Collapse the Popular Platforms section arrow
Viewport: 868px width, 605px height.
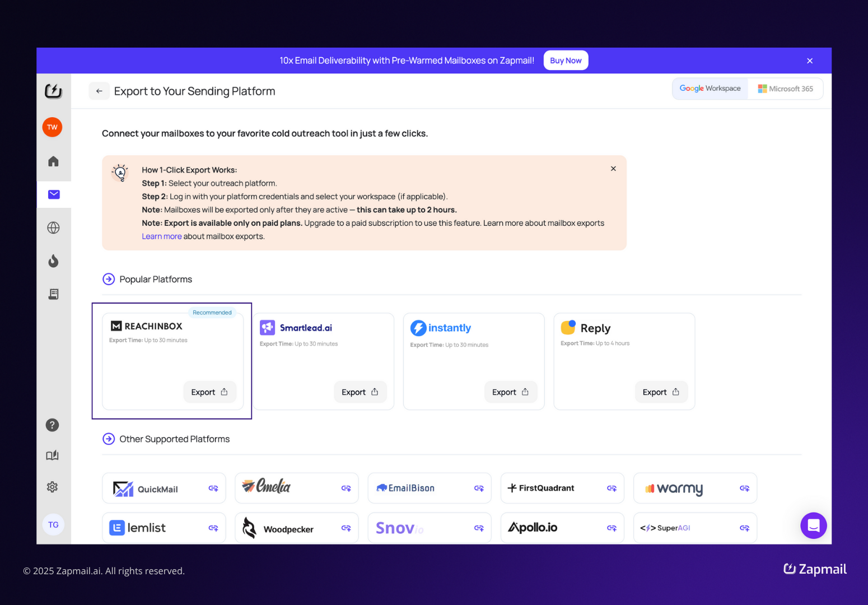tap(109, 279)
